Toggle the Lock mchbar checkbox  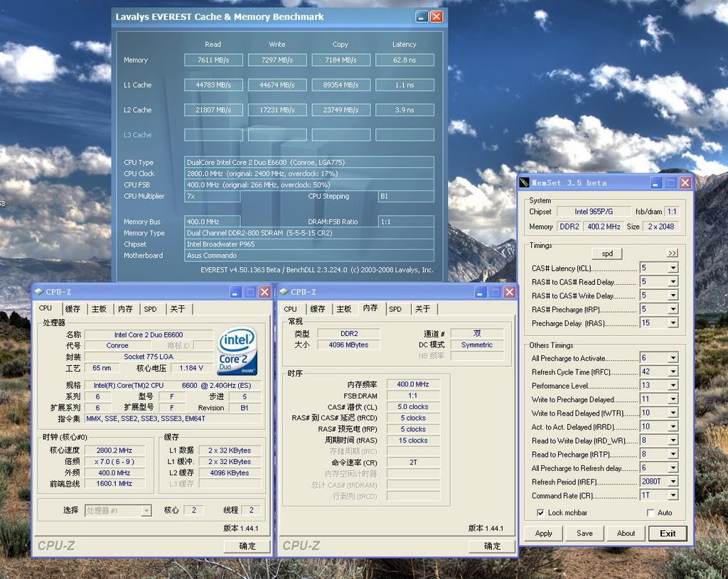[x=541, y=512]
